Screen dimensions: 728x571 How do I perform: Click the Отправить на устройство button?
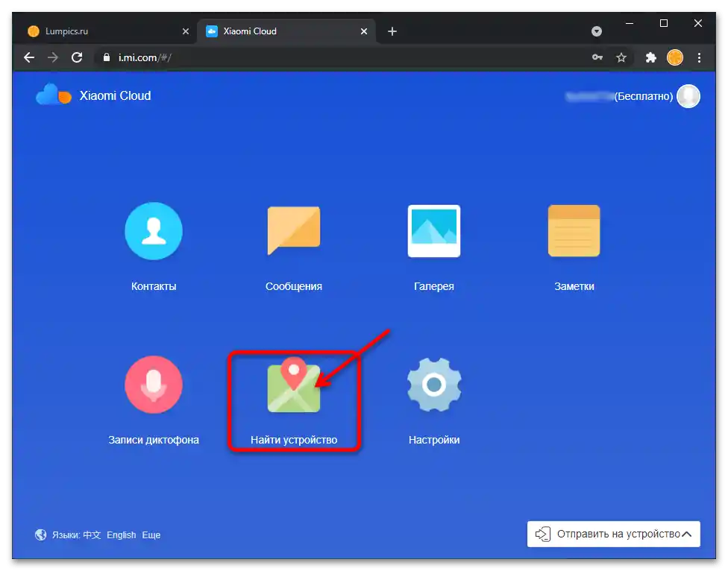coord(613,534)
